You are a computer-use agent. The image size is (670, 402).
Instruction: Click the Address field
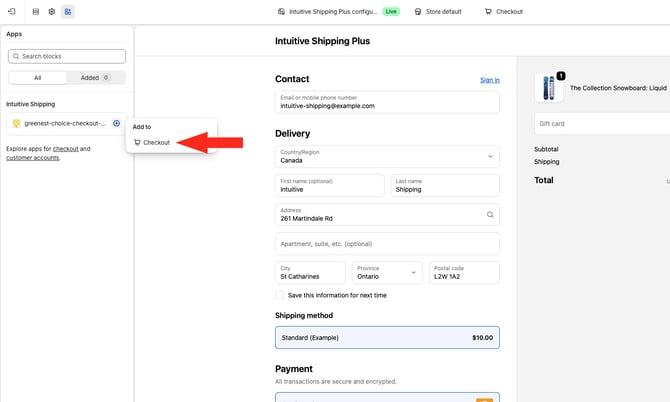coord(387,214)
